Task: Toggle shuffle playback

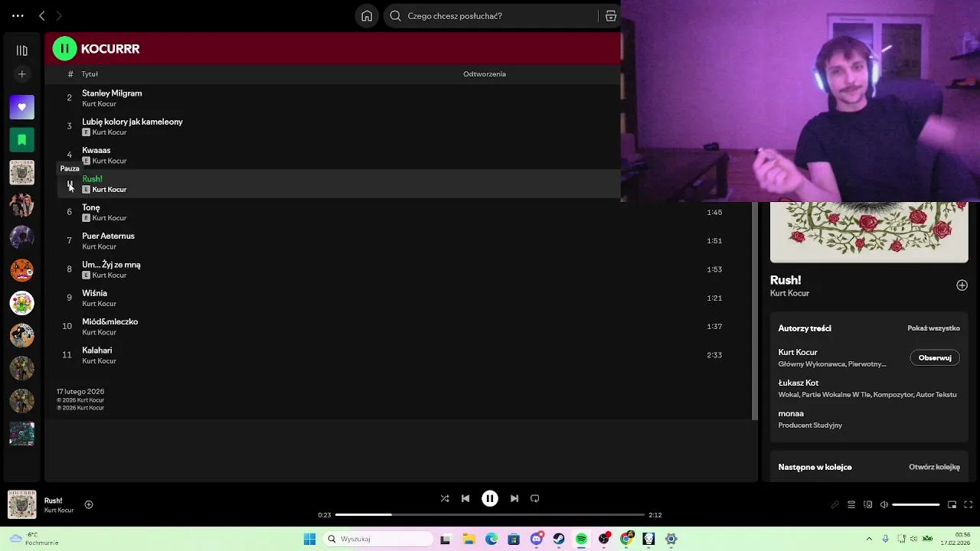Action: coord(445,498)
